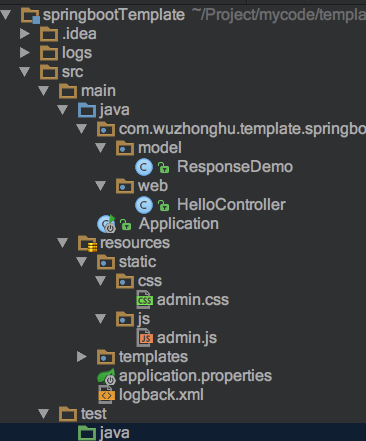Collapse the static folder arrow
The width and height of the screenshot is (366, 441).
pos(82,262)
